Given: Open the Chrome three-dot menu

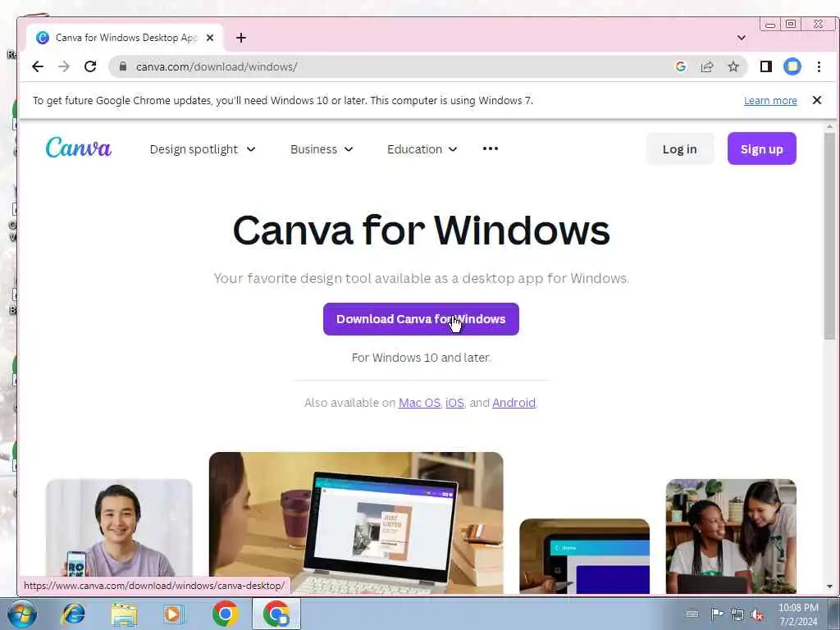Looking at the screenshot, I should (819, 66).
